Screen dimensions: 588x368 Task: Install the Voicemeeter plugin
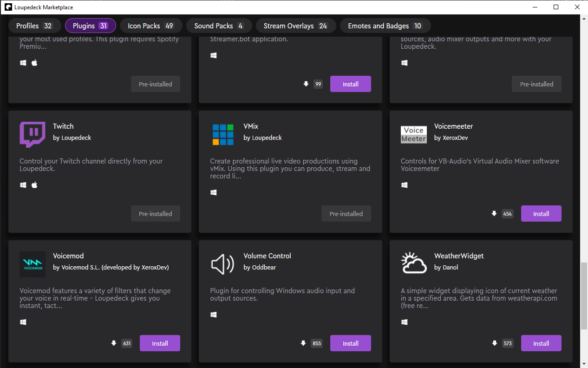pyautogui.click(x=541, y=214)
